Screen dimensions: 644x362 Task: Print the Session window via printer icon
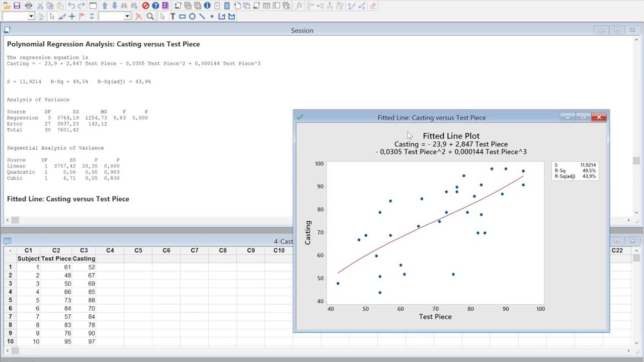click(x=29, y=6)
